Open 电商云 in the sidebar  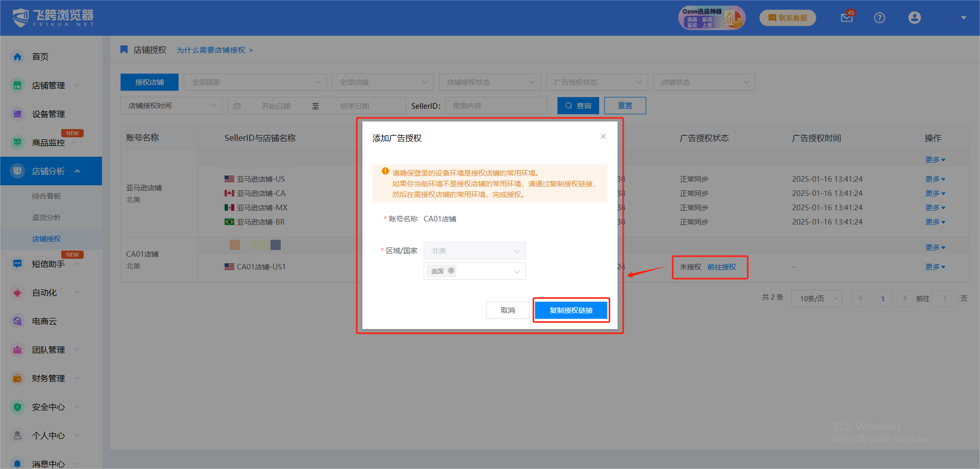44,321
